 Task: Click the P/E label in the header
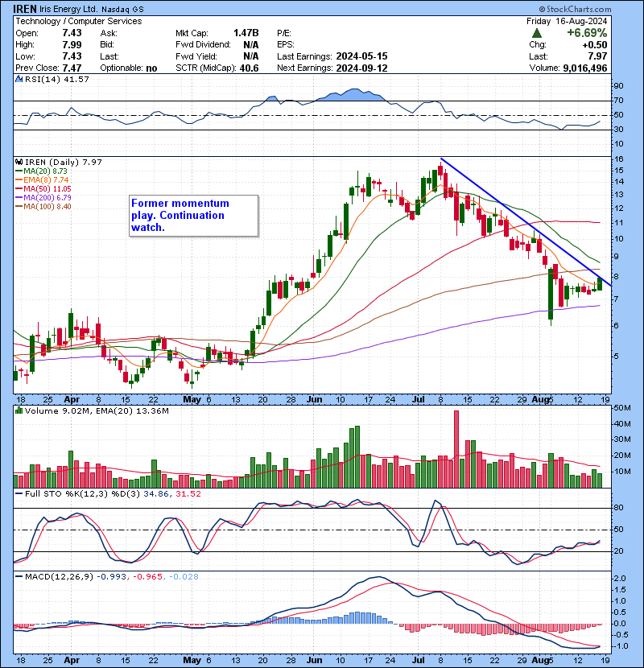pyautogui.click(x=284, y=33)
